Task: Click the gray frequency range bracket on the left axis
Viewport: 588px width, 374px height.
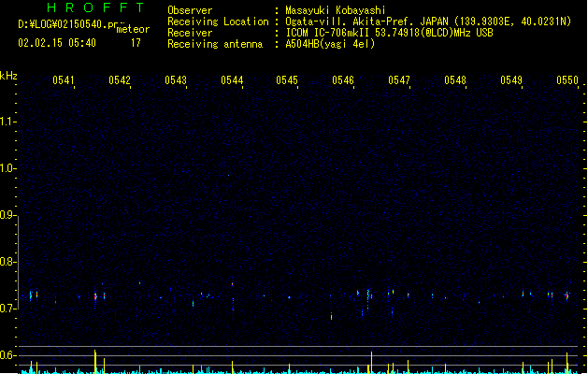Action: (x=18, y=262)
